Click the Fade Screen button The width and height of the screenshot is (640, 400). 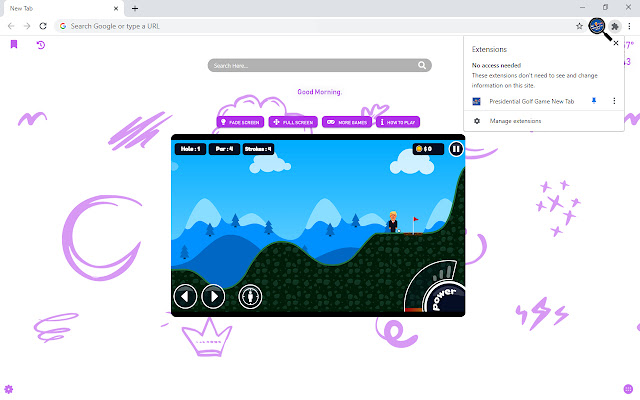click(x=240, y=122)
